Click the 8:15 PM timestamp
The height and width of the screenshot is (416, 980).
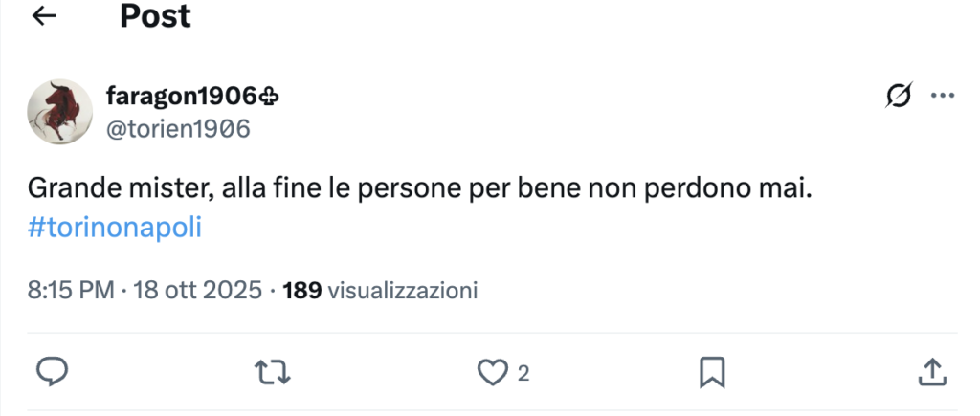coord(71,290)
